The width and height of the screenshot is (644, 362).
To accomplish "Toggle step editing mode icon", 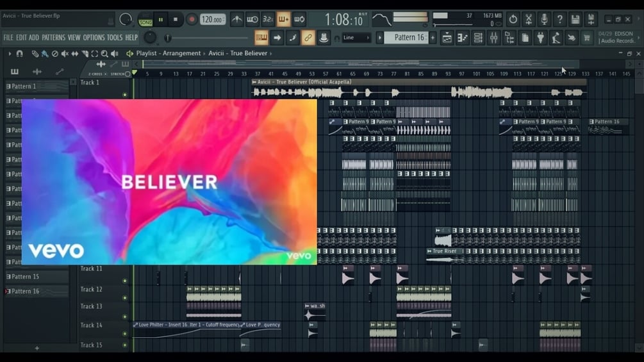I will point(292,38).
